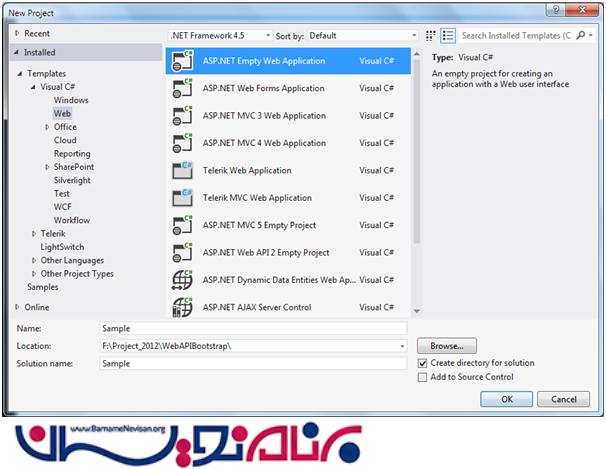
Task: Select ASP.NET Web API 2 Empty Project text
Action: [266, 253]
